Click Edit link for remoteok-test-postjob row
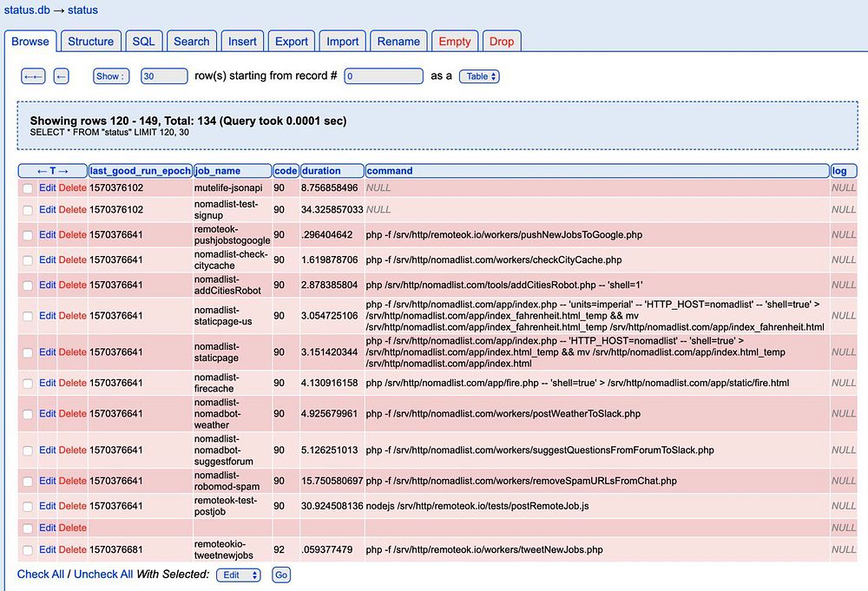Screen dimensions: 868x591 [48, 506]
